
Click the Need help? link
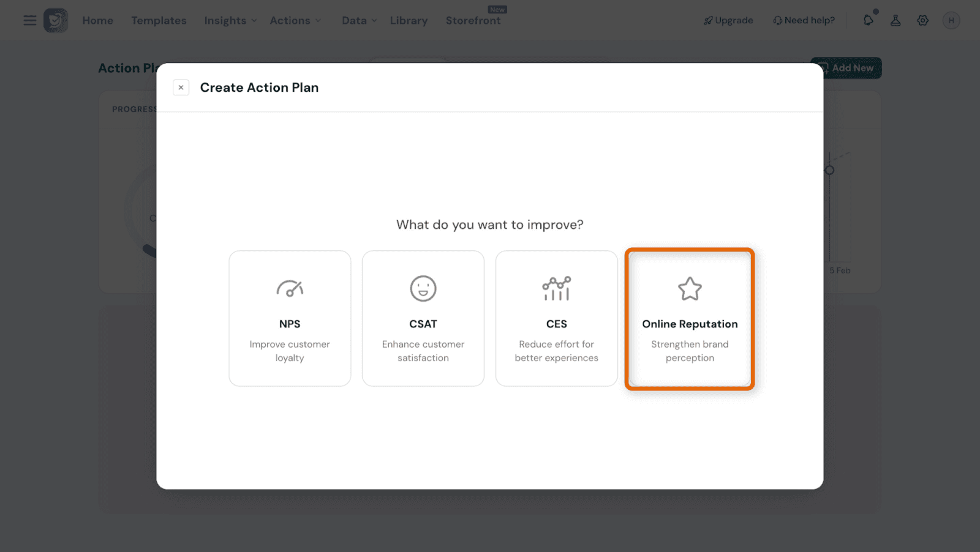(804, 20)
